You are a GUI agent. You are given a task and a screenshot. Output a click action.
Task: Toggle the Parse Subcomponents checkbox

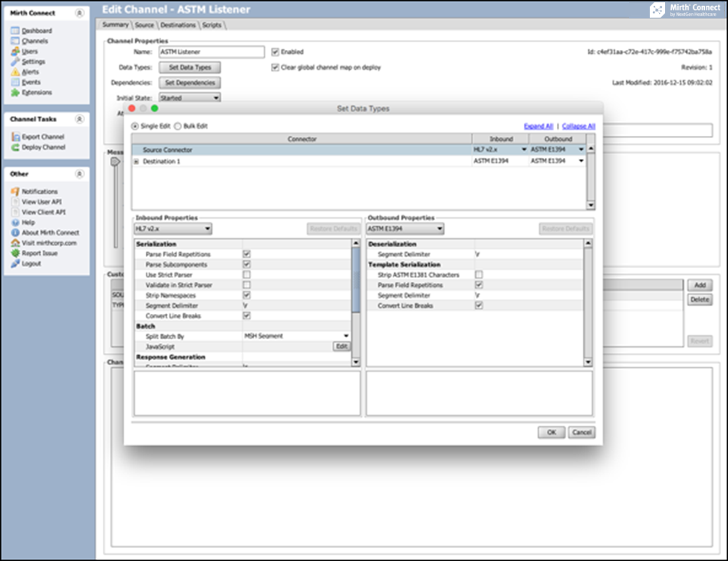tap(246, 264)
